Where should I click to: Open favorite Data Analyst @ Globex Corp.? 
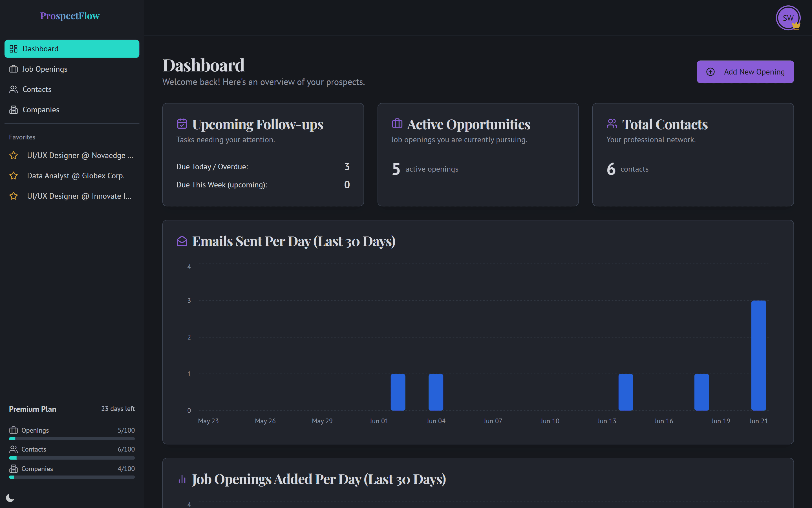click(72, 175)
